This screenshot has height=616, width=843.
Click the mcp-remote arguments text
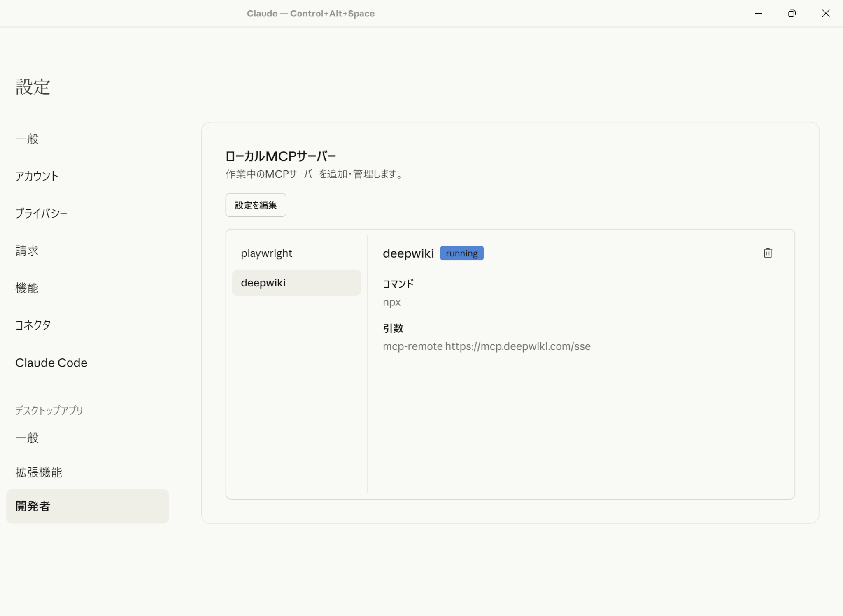click(486, 346)
